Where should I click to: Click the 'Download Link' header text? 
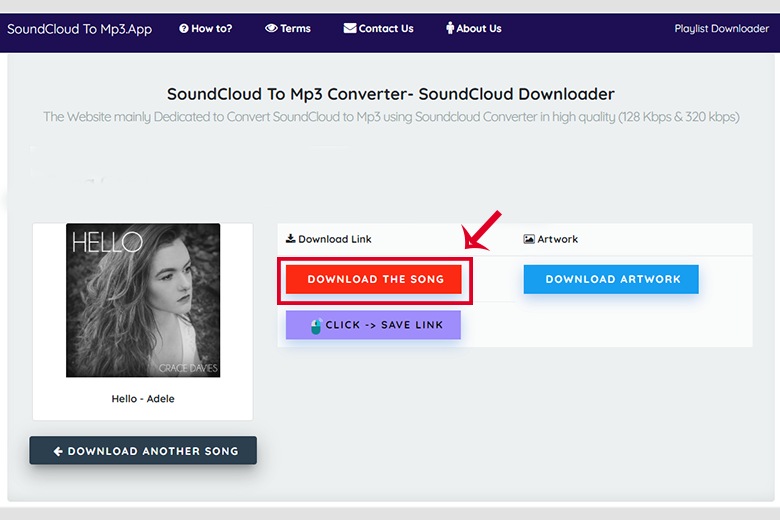335,239
